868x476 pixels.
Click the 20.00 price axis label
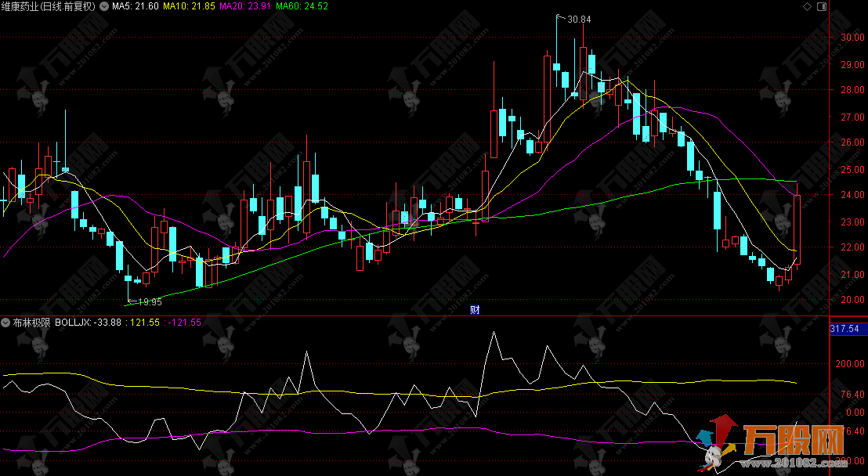click(851, 300)
